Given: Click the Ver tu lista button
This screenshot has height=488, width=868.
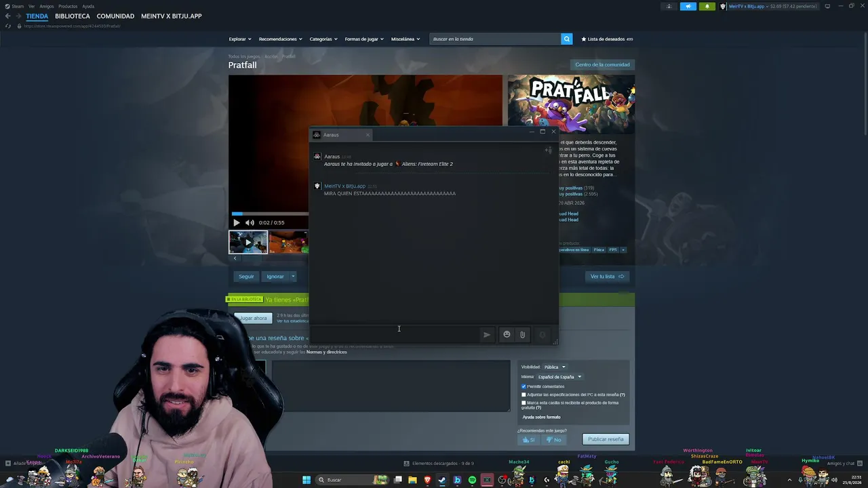Looking at the screenshot, I should (607, 277).
